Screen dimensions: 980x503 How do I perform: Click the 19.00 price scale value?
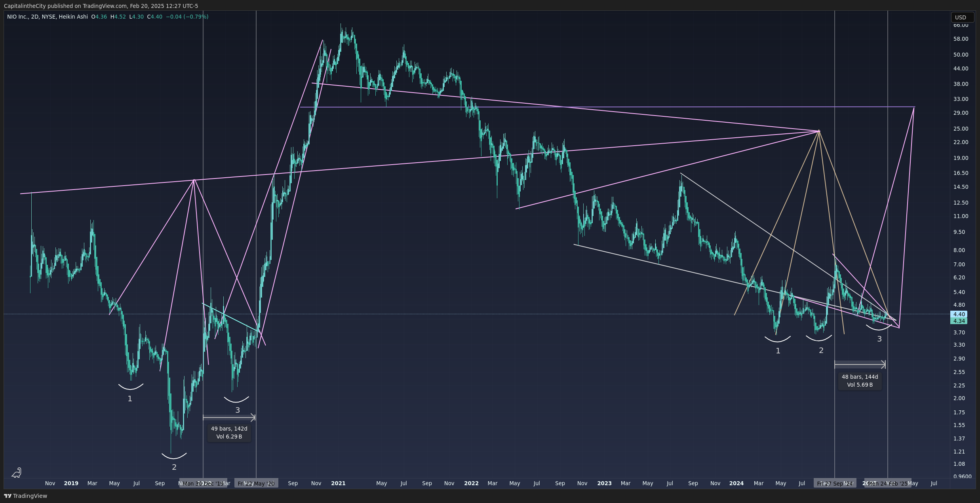click(961, 158)
